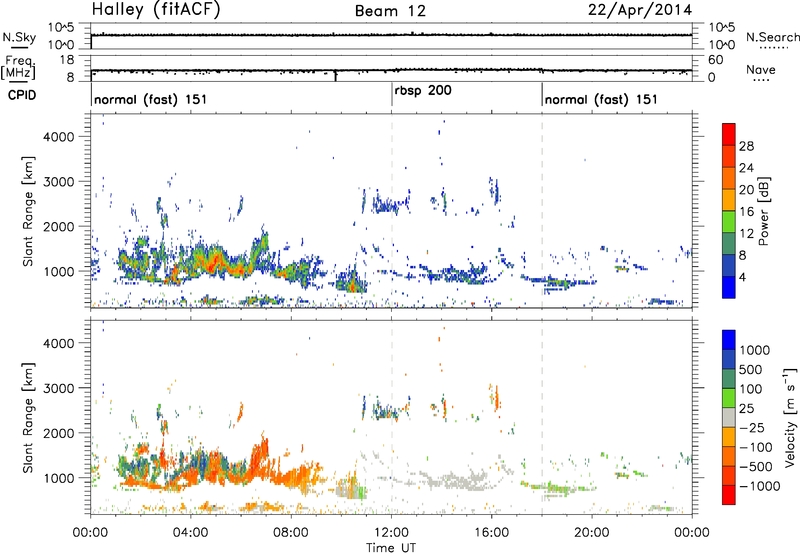Image resolution: width=800 pixels, height=554 pixels.
Task: Click the frequency dip near 09:45 in Freq panel
Action: (x=335, y=76)
